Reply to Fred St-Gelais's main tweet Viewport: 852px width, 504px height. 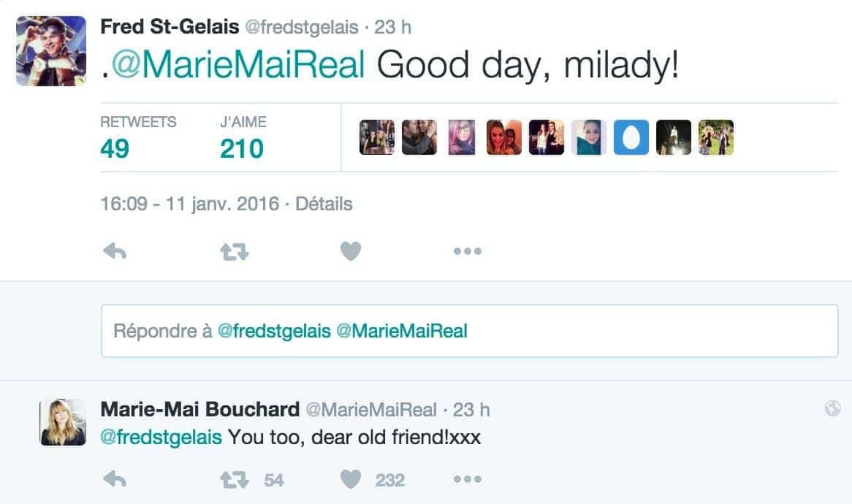[x=115, y=252]
